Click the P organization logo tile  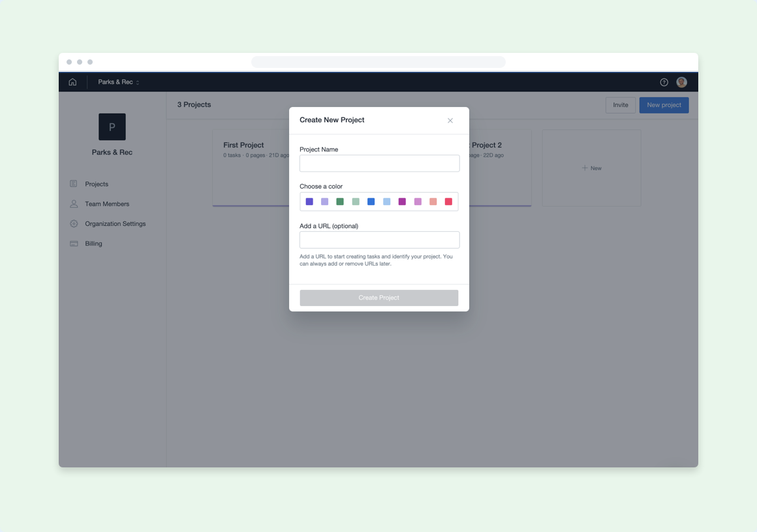112,127
